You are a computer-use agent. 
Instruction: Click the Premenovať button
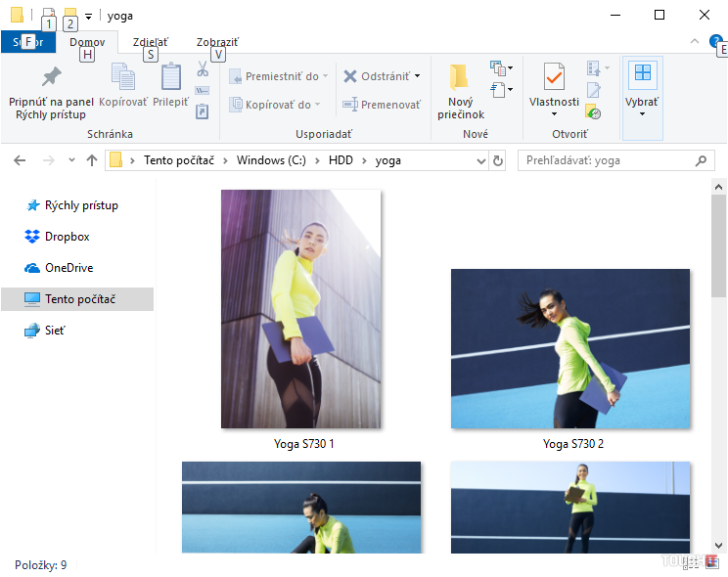(382, 105)
